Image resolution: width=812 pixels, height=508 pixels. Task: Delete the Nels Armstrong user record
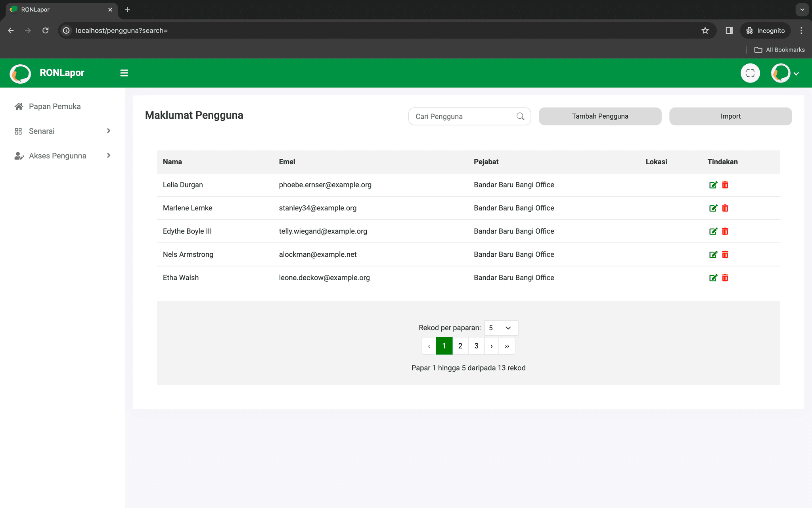(725, 254)
